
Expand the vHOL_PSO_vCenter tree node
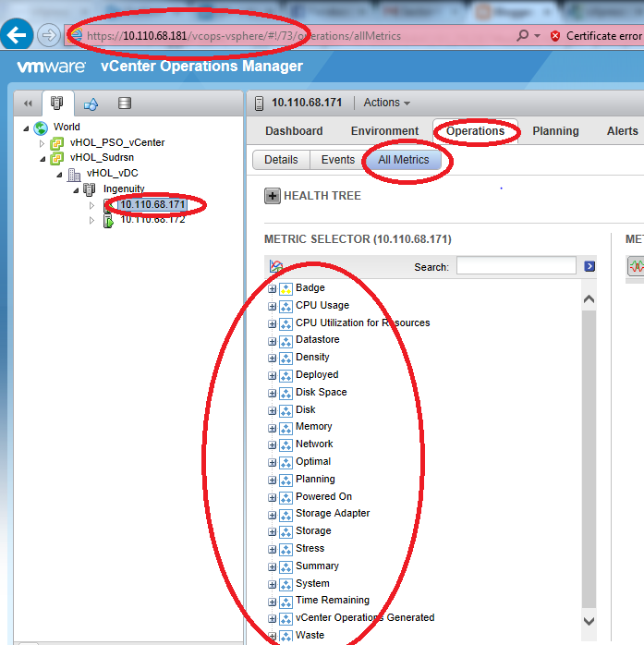42,143
